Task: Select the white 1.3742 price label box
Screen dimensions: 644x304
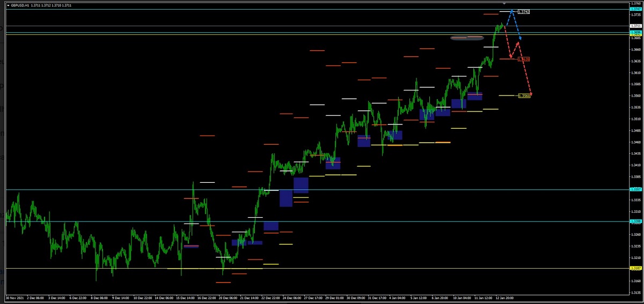Action: (523, 12)
